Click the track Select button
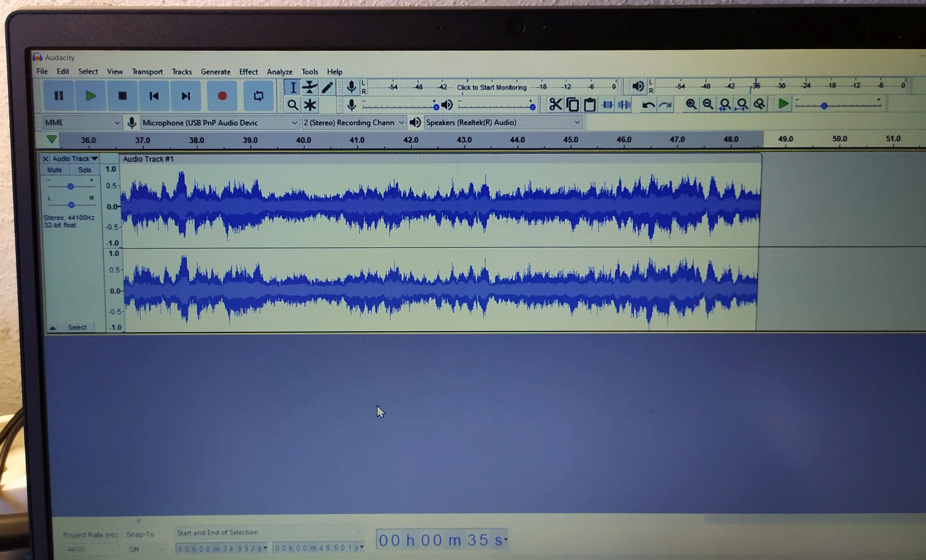Viewport: 926px width, 560px height. coord(77,327)
